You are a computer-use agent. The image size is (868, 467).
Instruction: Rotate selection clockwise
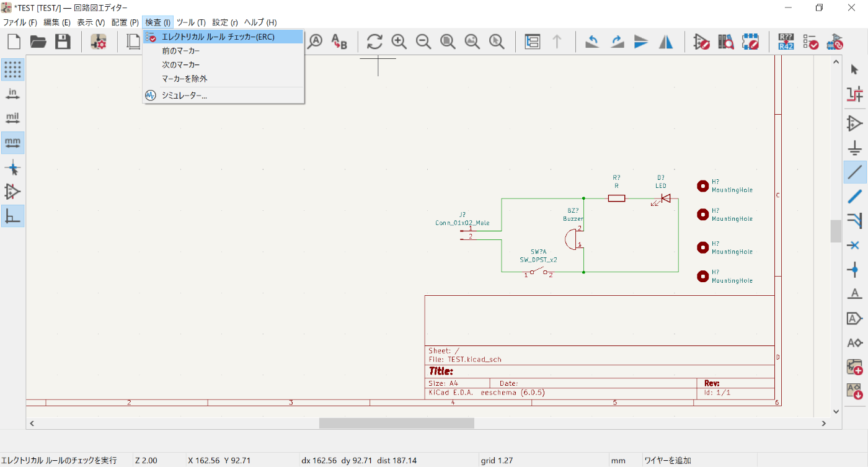617,42
